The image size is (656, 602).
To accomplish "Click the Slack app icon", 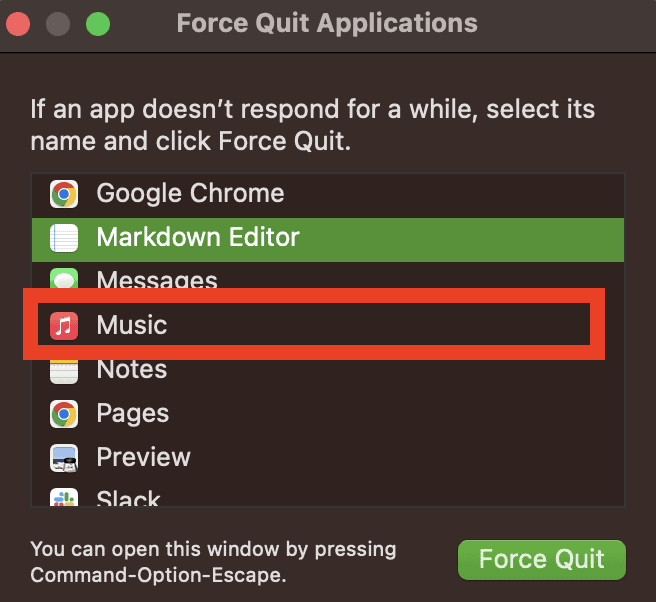I will pos(64,498).
